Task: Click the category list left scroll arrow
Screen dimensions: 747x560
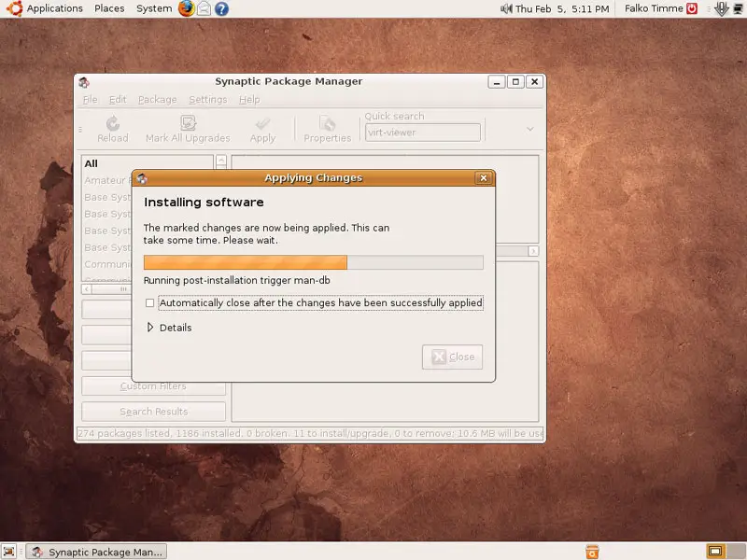Action: (x=87, y=289)
